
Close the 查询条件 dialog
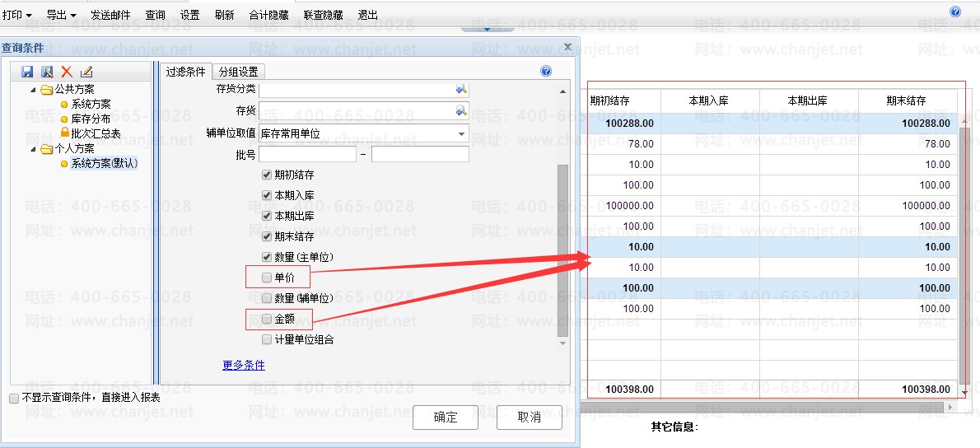567,47
